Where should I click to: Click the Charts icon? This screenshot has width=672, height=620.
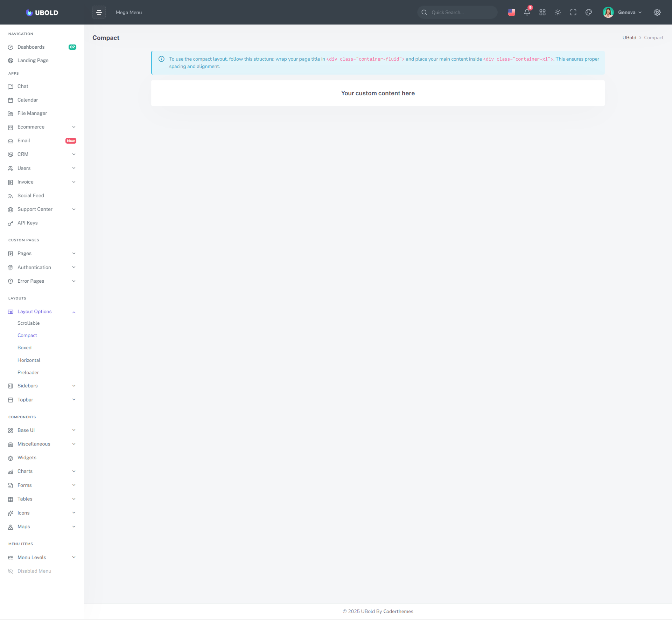[10, 471]
